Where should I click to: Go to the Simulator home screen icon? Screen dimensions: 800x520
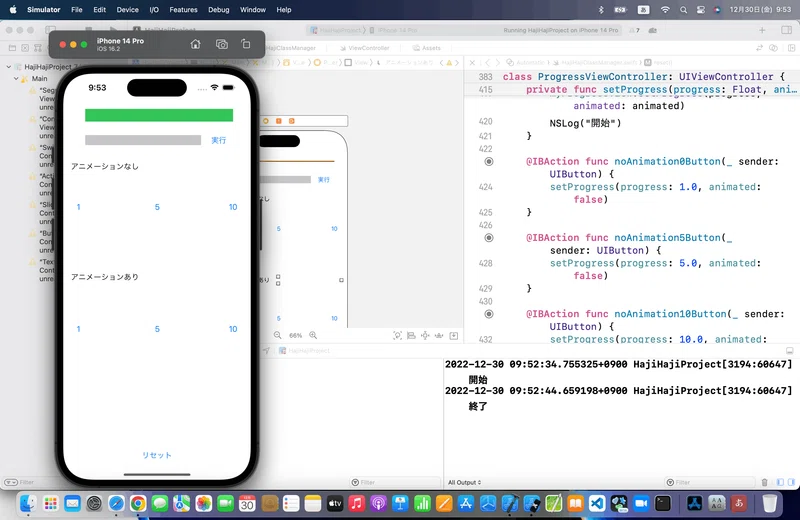point(195,44)
